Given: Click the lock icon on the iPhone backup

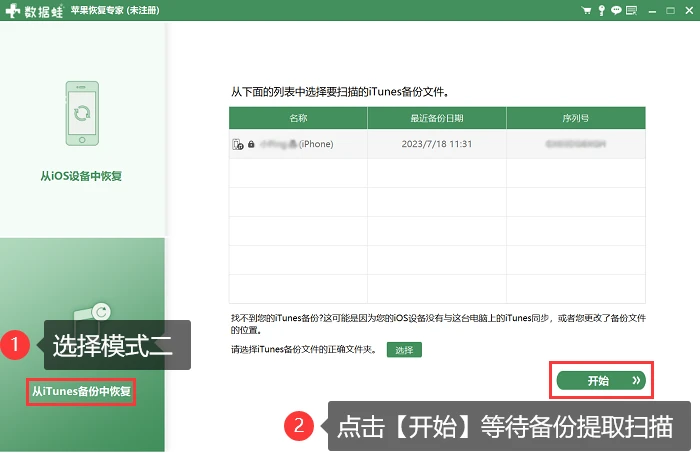Looking at the screenshot, I should coord(251,144).
